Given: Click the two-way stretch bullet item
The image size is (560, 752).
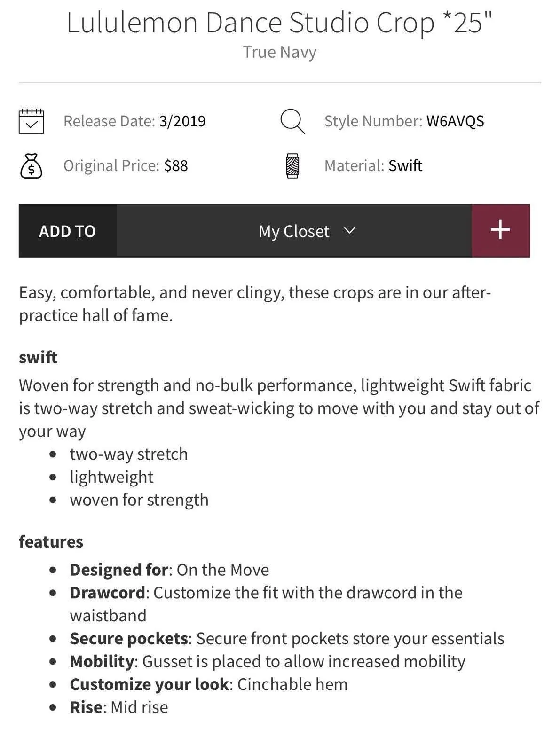Looking at the screenshot, I should pyautogui.click(x=129, y=454).
